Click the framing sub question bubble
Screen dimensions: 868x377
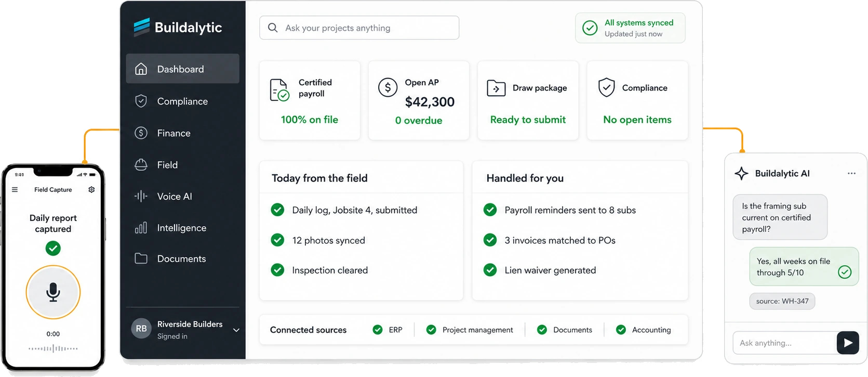click(780, 217)
